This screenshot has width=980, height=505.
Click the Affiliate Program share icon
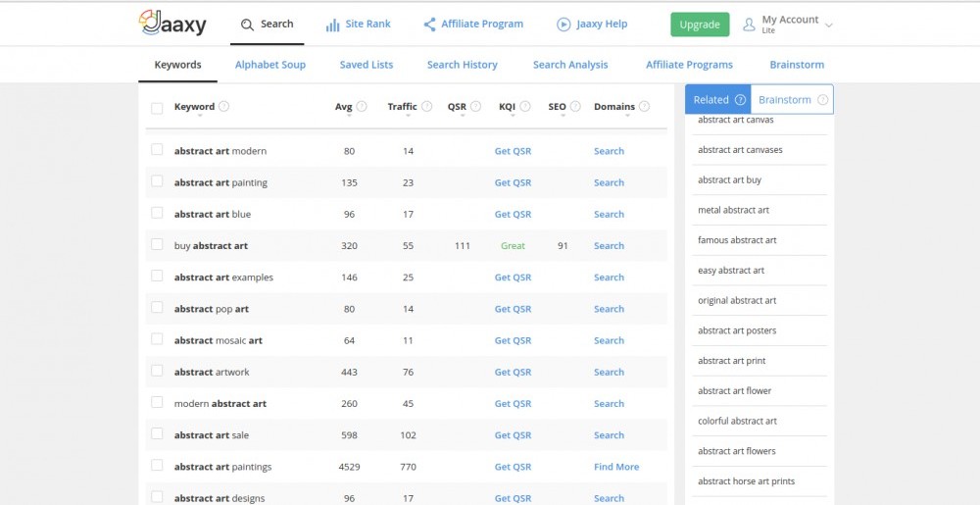point(429,25)
